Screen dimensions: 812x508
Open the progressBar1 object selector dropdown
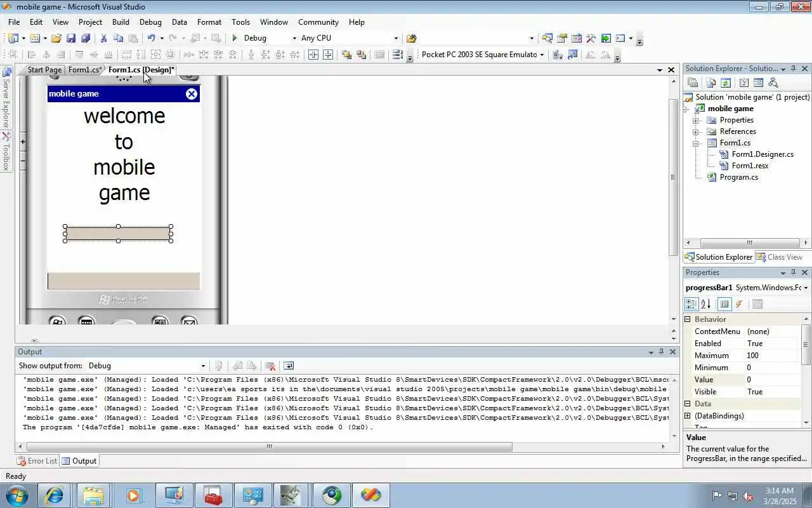806,288
